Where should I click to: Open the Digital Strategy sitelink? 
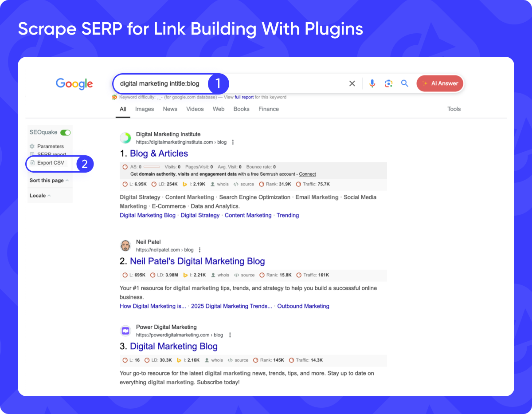point(200,215)
